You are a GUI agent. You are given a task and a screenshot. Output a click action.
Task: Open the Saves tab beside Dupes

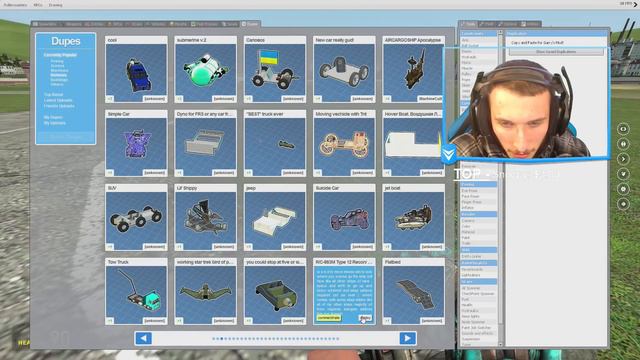(x=229, y=24)
